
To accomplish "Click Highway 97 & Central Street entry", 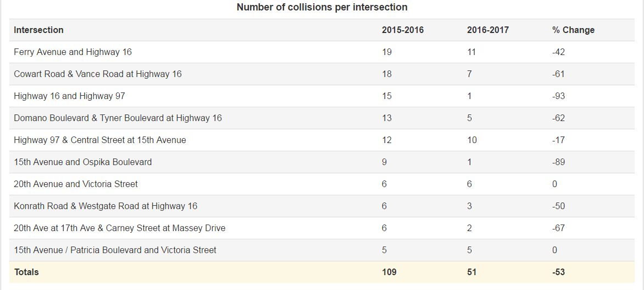I will (x=100, y=140).
